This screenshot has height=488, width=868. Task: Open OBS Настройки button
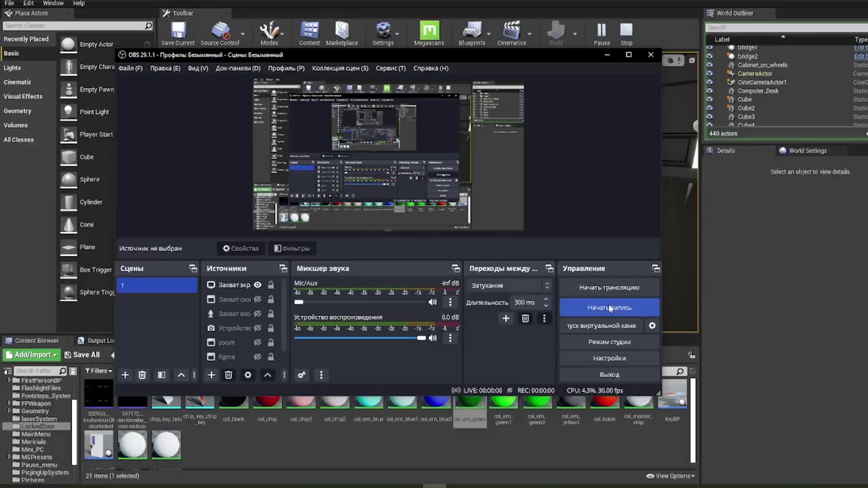(609, 358)
